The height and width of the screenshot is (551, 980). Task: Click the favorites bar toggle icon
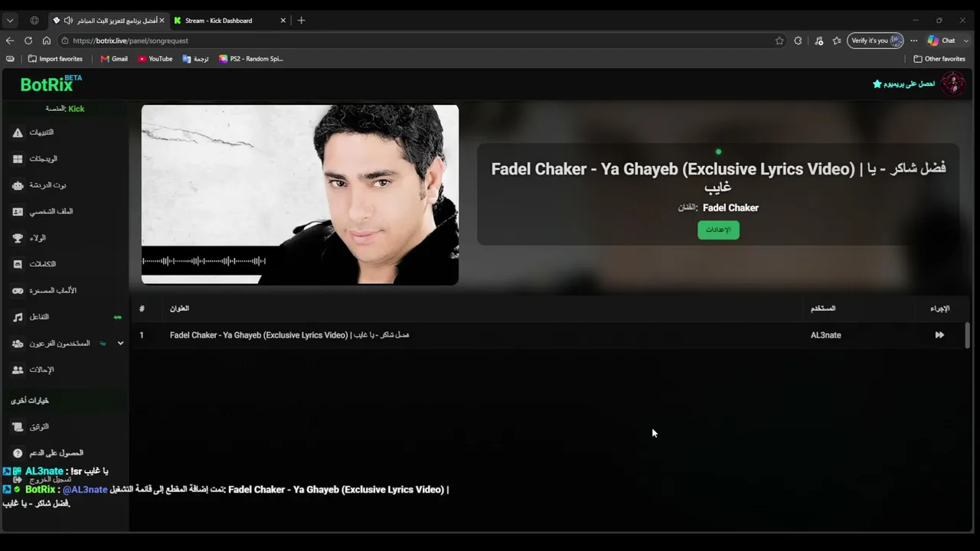tap(10, 59)
